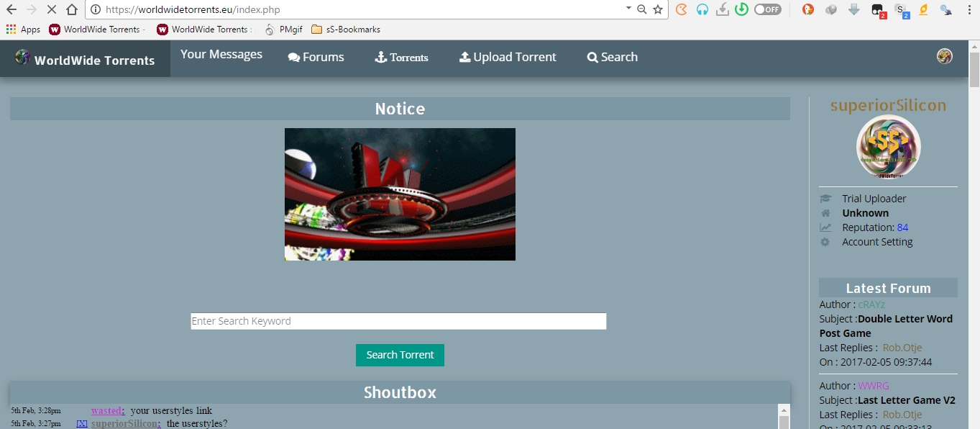The width and height of the screenshot is (980, 429).
Task: Delete shout using the [X] link
Action: [x=82, y=423]
